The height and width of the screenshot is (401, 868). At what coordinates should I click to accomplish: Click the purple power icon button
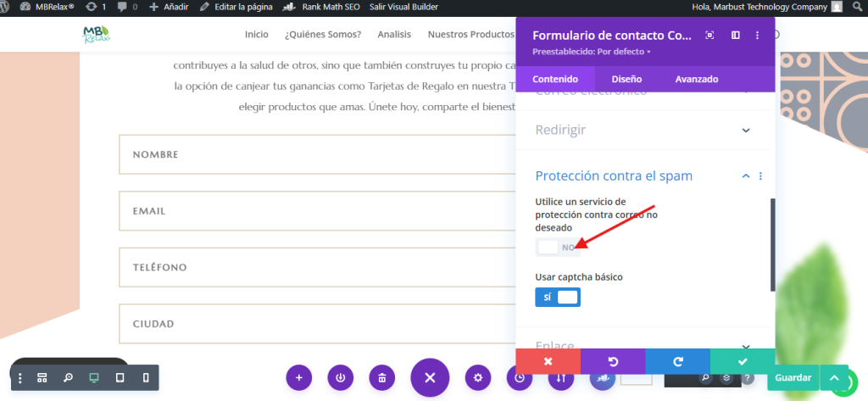[341, 378]
